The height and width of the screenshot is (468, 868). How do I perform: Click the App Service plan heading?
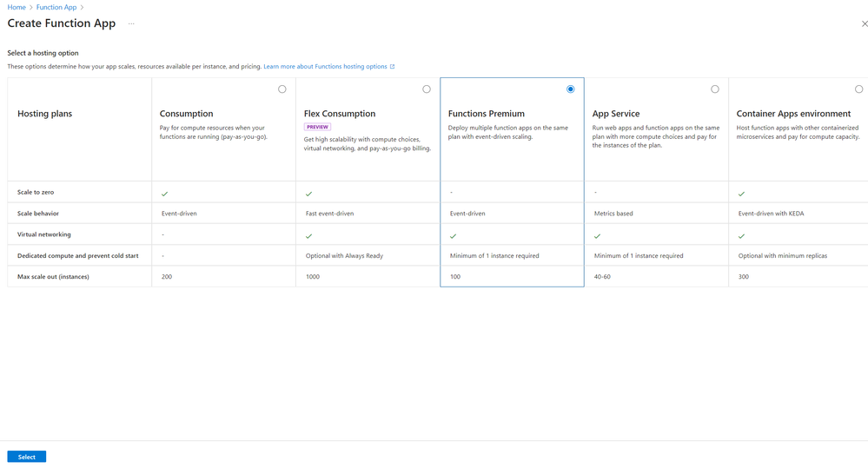point(615,114)
